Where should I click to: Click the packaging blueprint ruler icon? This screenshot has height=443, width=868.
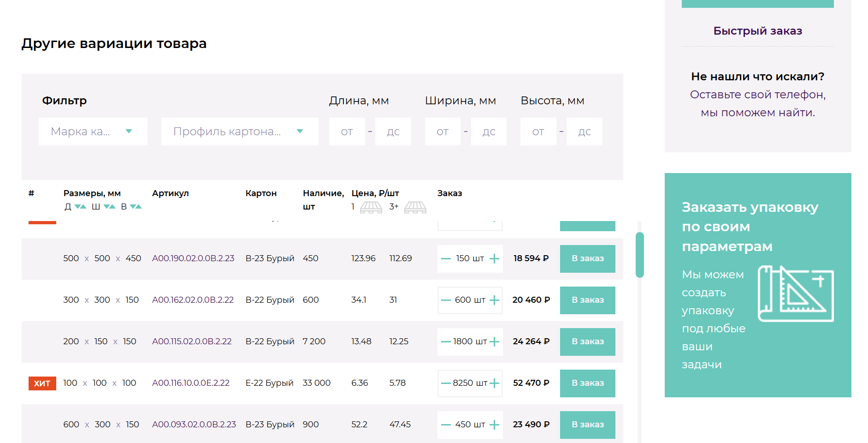pyautogui.click(x=795, y=293)
